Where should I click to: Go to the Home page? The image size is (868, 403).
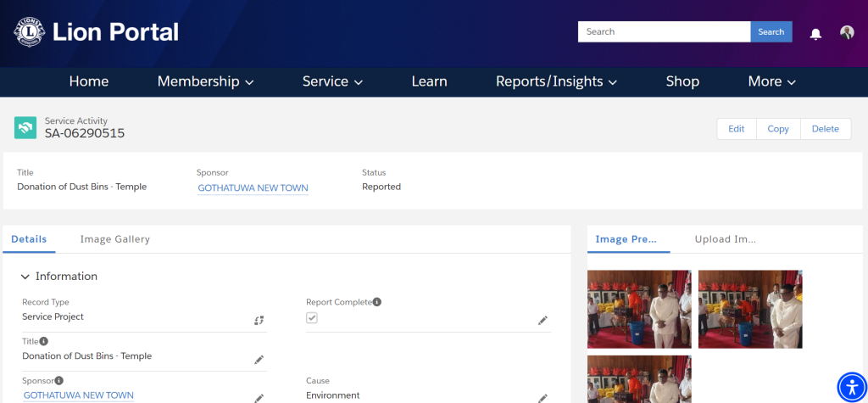click(88, 81)
